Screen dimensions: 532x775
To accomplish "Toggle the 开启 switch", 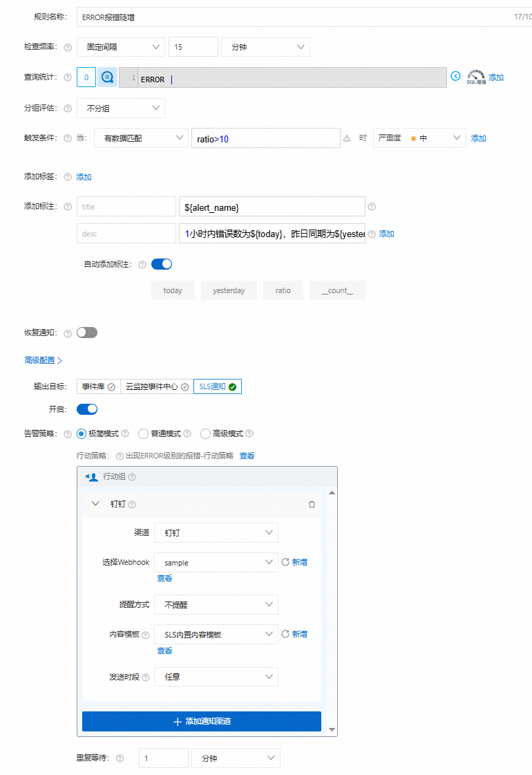I will [87, 409].
